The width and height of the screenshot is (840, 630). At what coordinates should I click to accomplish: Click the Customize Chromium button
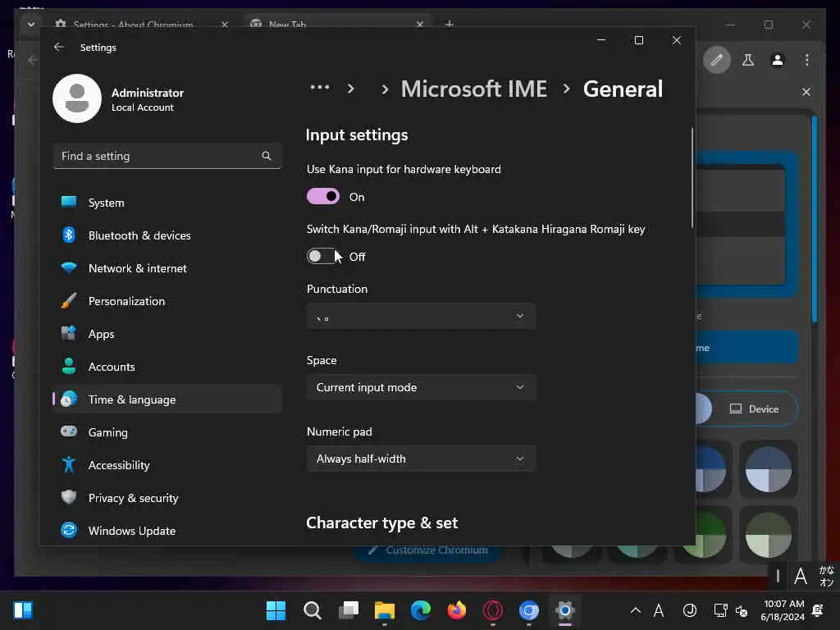tap(428, 550)
